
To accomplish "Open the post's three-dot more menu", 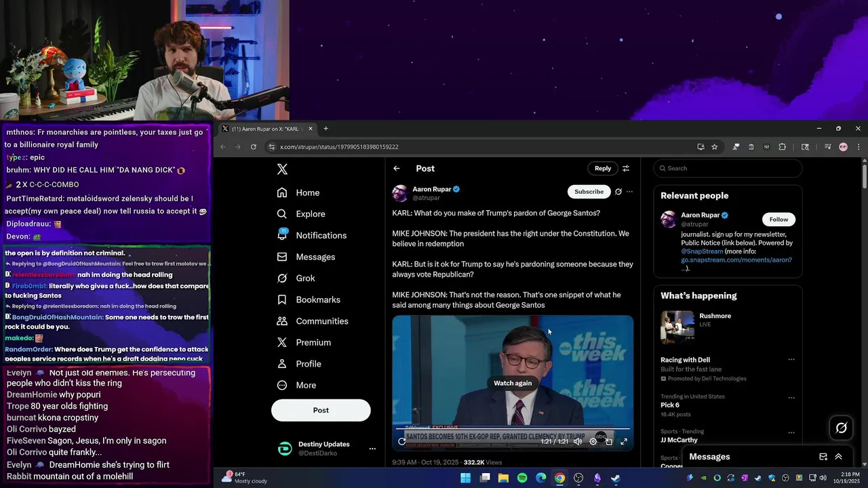I will [629, 192].
